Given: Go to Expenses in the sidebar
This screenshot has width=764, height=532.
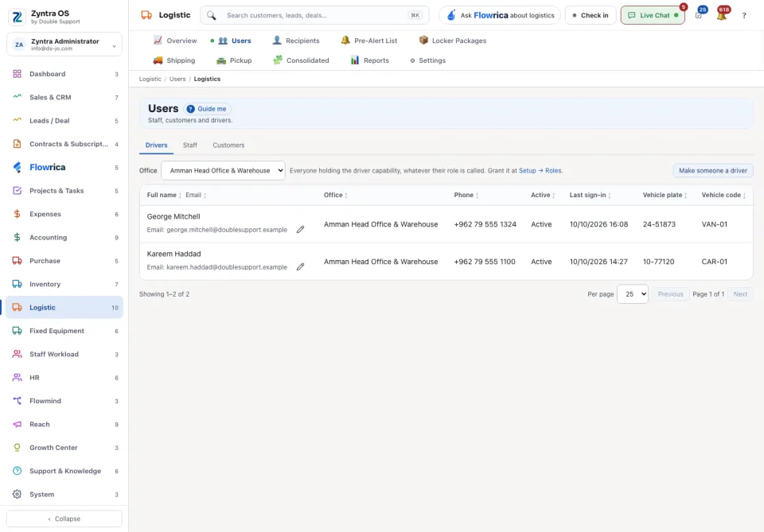Looking at the screenshot, I should pos(64,214).
